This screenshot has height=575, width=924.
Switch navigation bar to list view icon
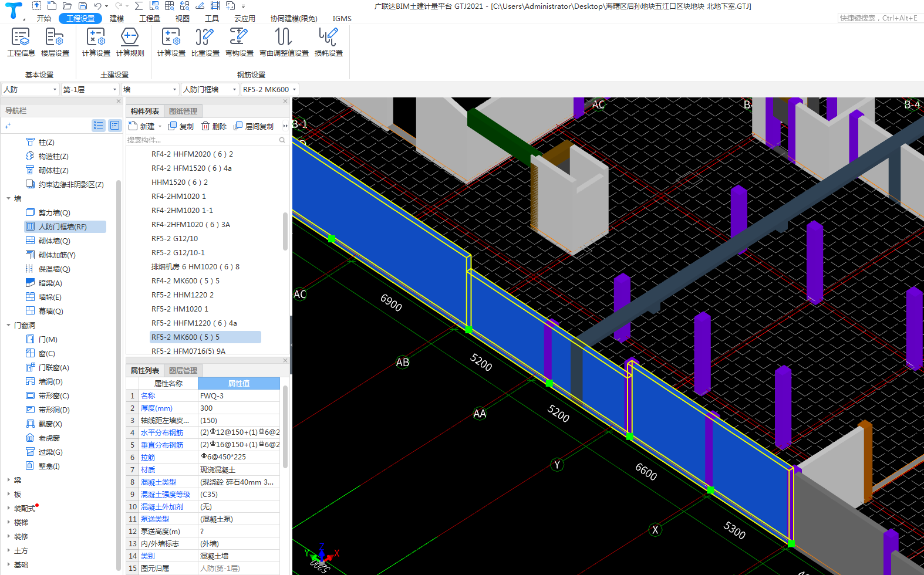click(x=99, y=125)
